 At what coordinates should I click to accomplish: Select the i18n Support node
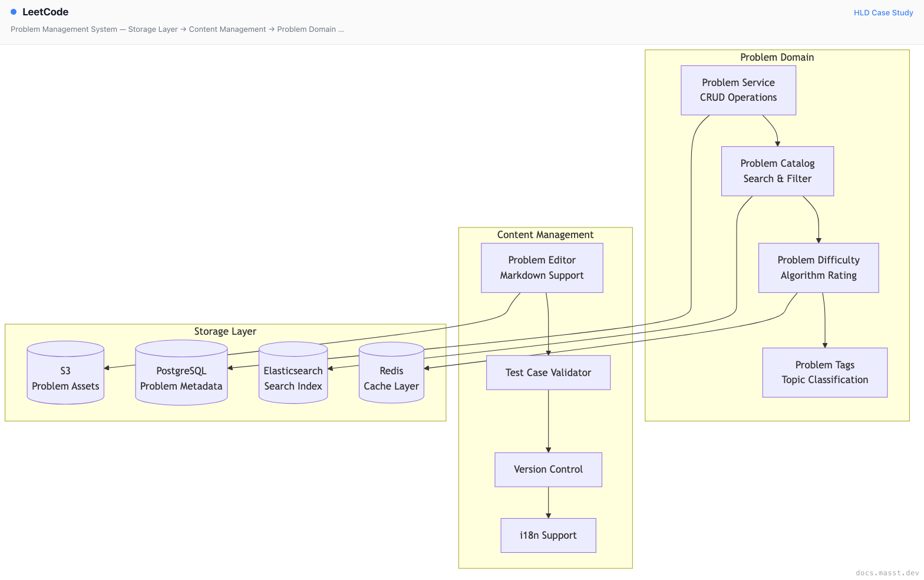pos(548,535)
